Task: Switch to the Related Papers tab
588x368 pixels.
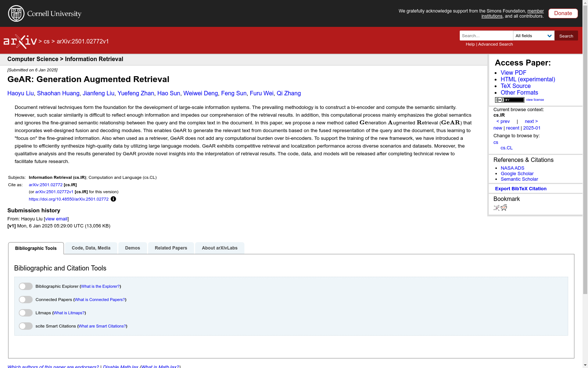Action: (171, 248)
